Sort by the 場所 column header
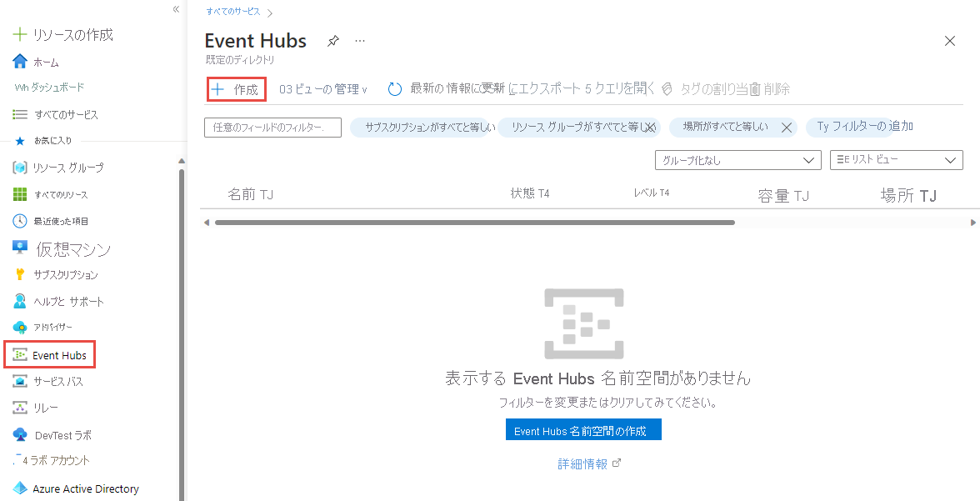The width and height of the screenshot is (980, 501). pyautogui.click(x=908, y=196)
